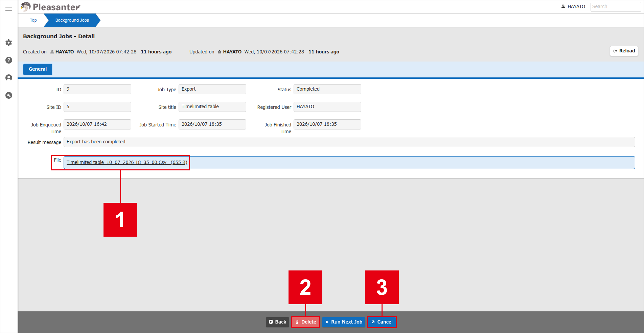
Task: Click the Status field showing Completed
Action: point(327,89)
